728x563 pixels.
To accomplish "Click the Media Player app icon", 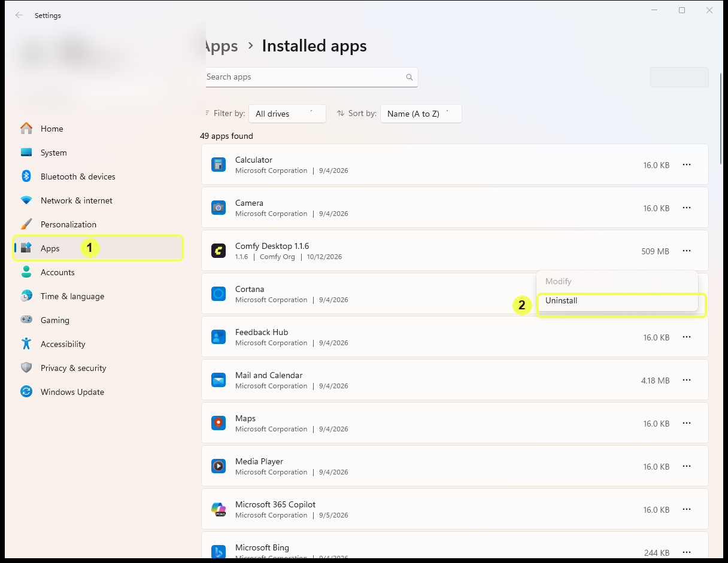I will 219,466.
